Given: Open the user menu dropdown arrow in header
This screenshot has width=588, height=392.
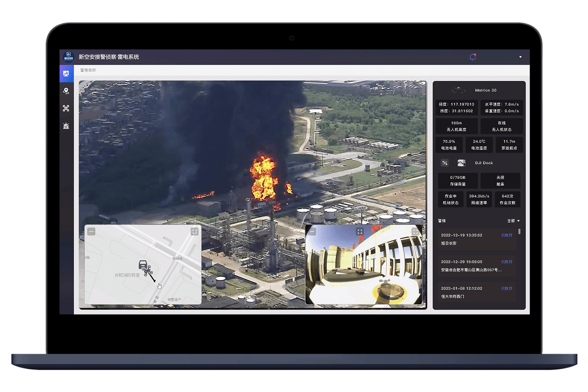Looking at the screenshot, I should tap(520, 57).
